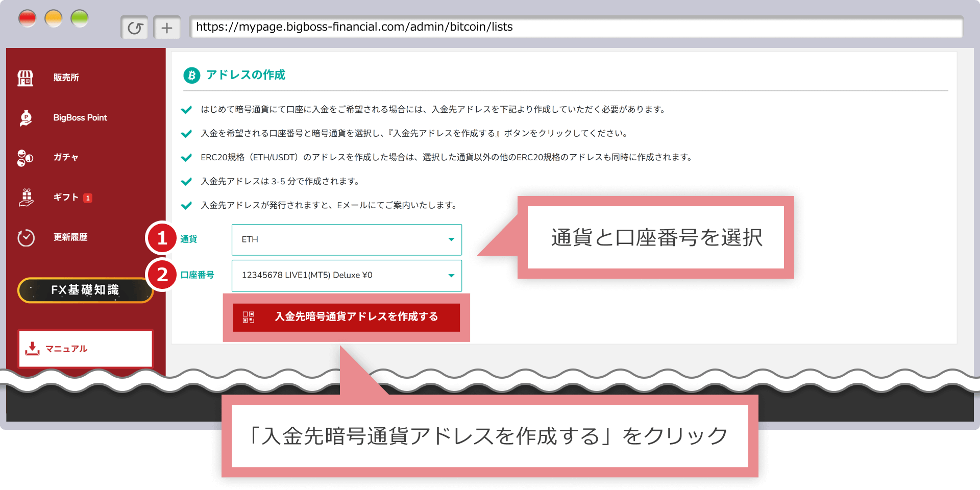Click the BigBoss Point money bag icon
This screenshot has height=490, width=980.
coord(26,118)
